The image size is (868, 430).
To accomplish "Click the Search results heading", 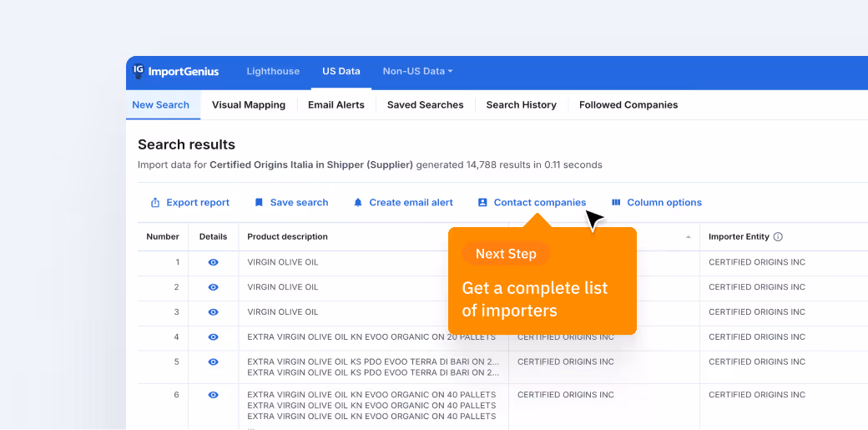I will [187, 144].
